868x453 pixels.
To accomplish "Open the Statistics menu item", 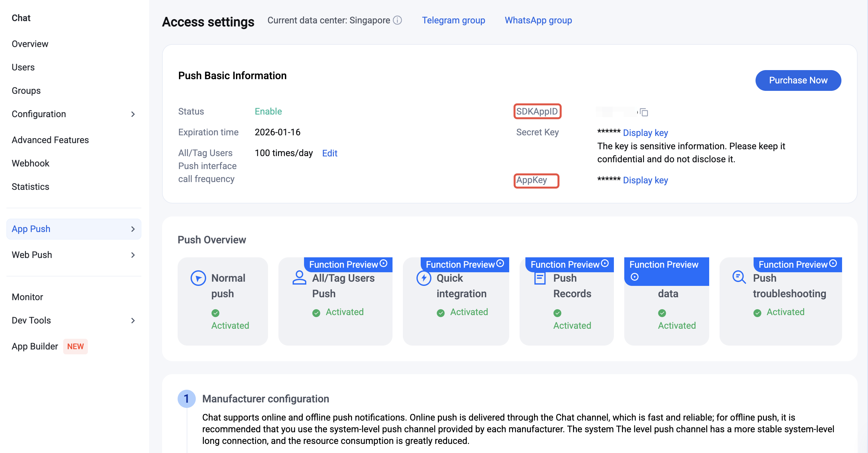I will point(30,187).
